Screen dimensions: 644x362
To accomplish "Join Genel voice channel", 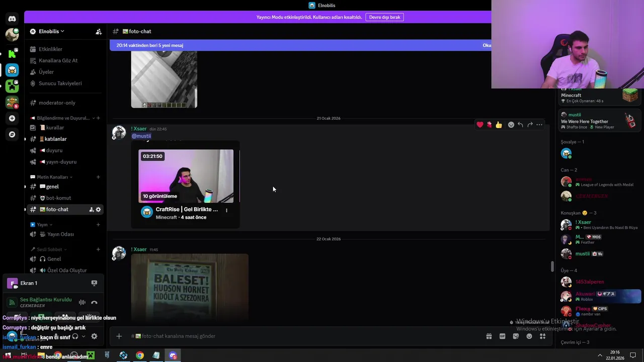I will coord(64,259).
